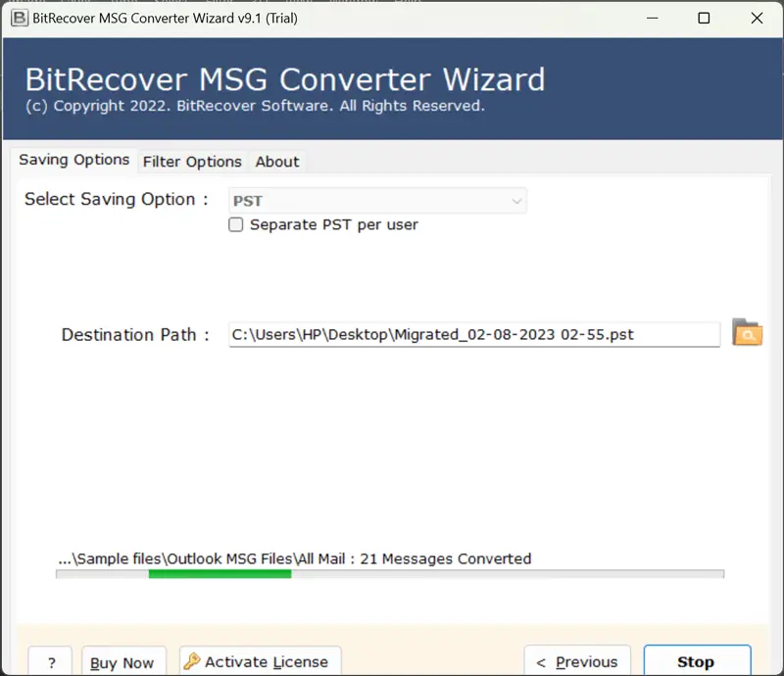
Task: Click the dropdown arrow beside PST
Action: click(x=516, y=200)
